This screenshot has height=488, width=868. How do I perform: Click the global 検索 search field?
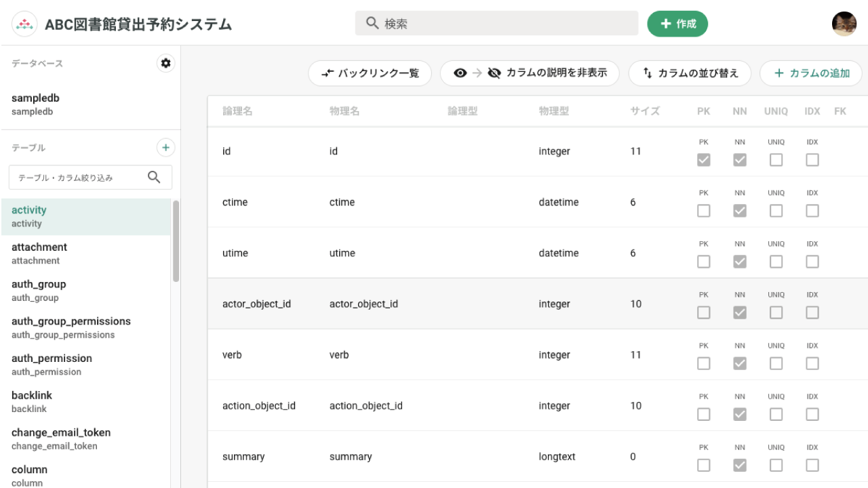tap(496, 22)
